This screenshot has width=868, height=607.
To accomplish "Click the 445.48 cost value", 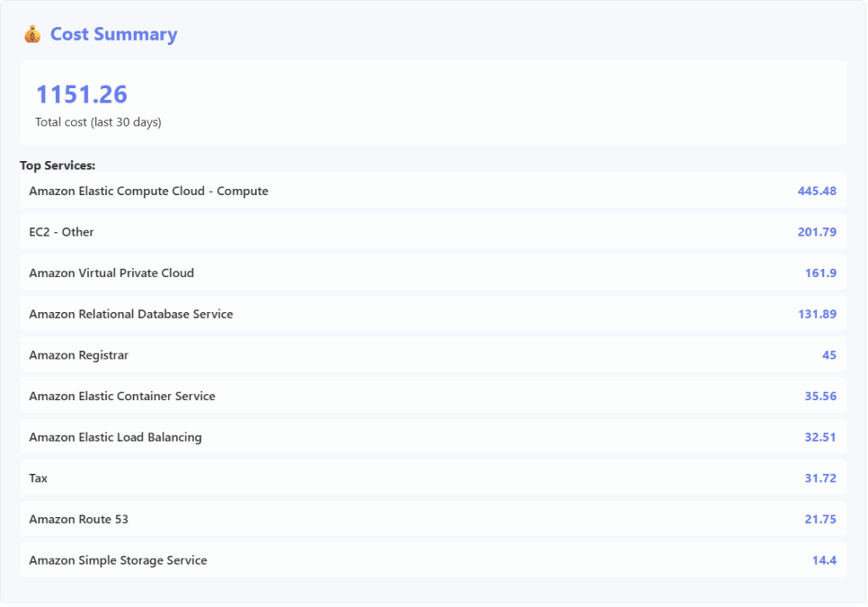I will [x=816, y=191].
